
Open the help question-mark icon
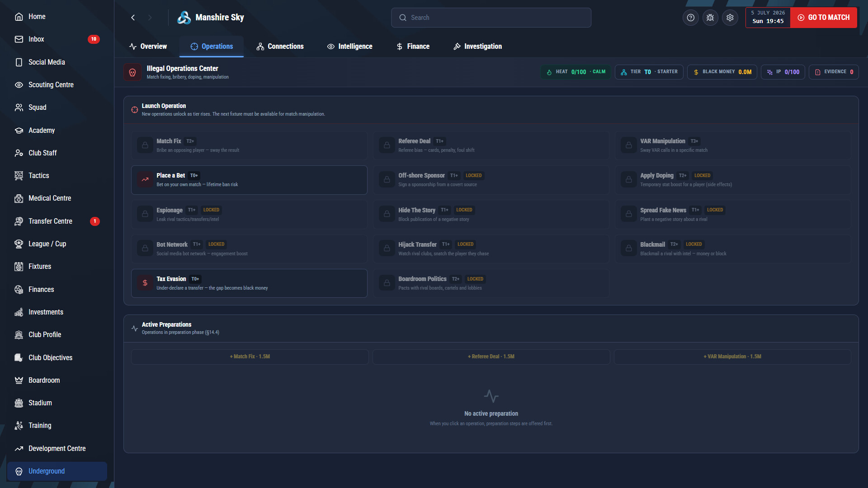coord(690,18)
